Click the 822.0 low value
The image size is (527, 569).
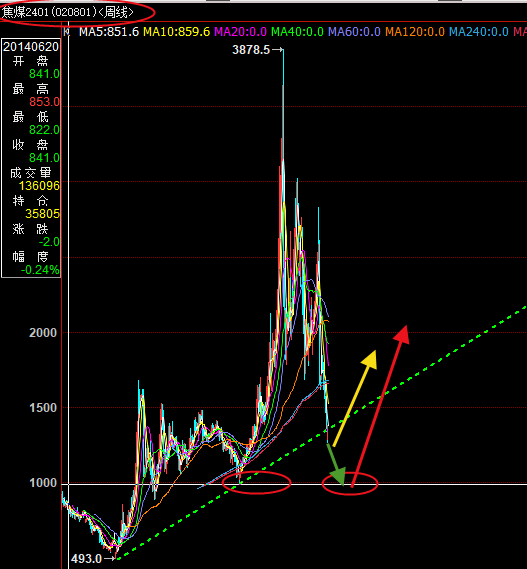(44, 130)
